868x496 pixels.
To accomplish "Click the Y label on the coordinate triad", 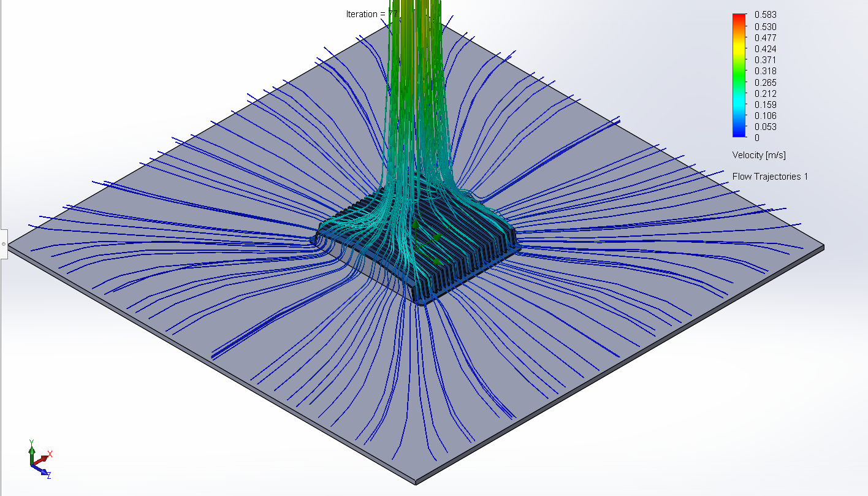I will coord(32,441).
